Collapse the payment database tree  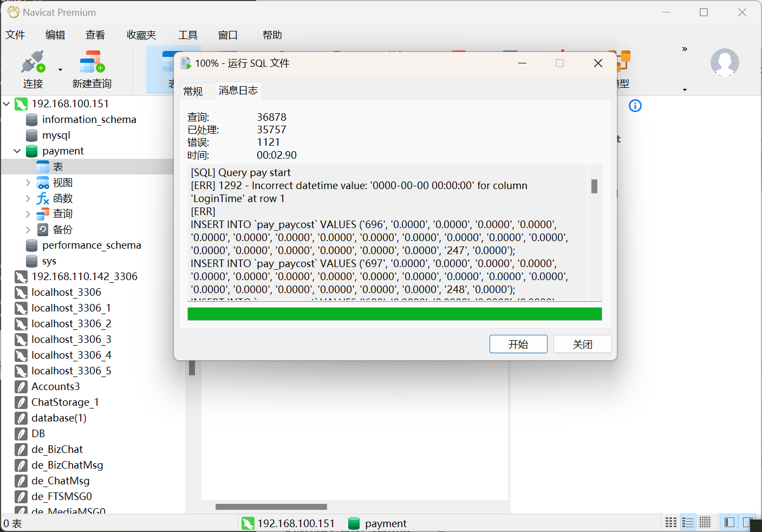pos(17,151)
